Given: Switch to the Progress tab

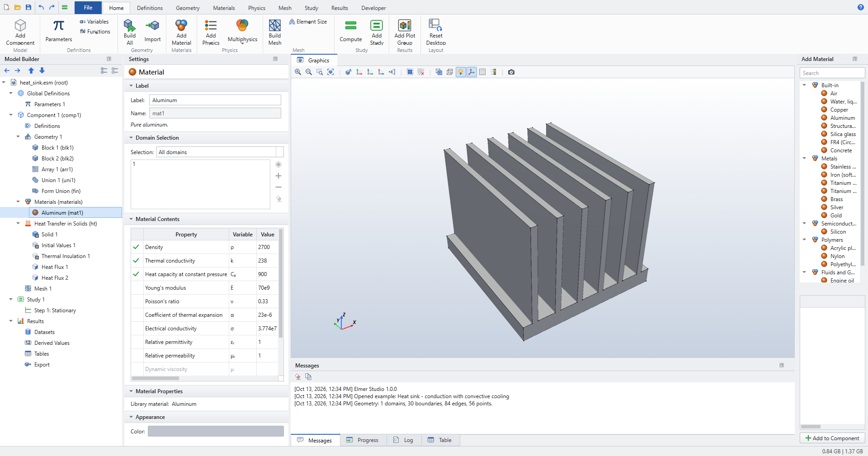Looking at the screenshot, I should [363, 440].
